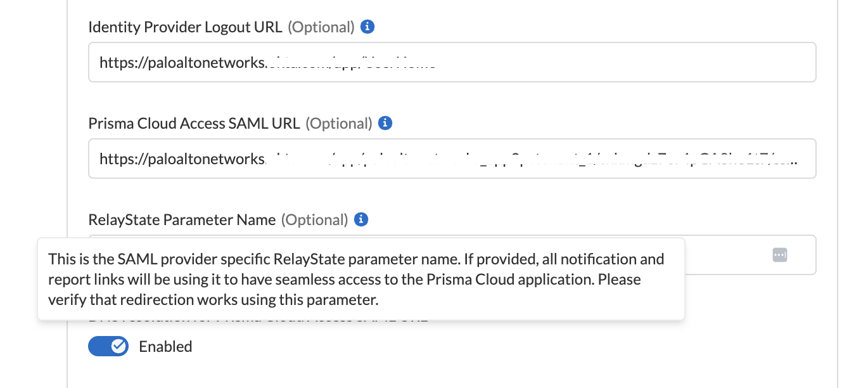This screenshot has width=868, height=388.
Task: Disable the Enabled toggle switch
Action: [x=108, y=346]
